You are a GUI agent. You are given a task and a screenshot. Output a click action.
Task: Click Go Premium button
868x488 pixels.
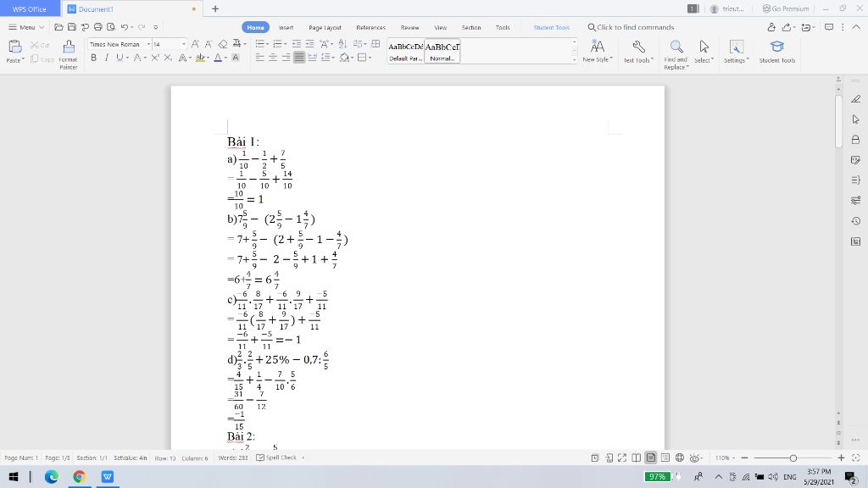(786, 8)
